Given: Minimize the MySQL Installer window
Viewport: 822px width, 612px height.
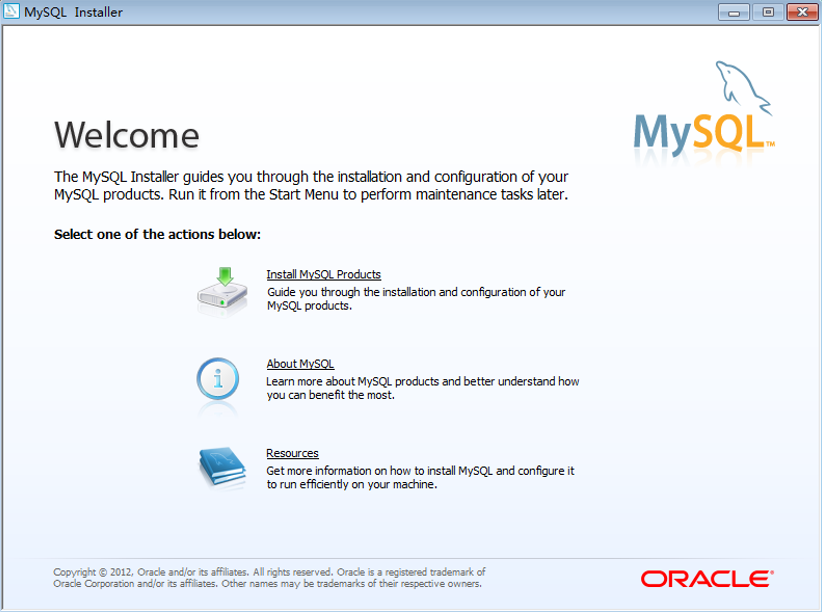Looking at the screenshot, I should (x=734, y=12).
